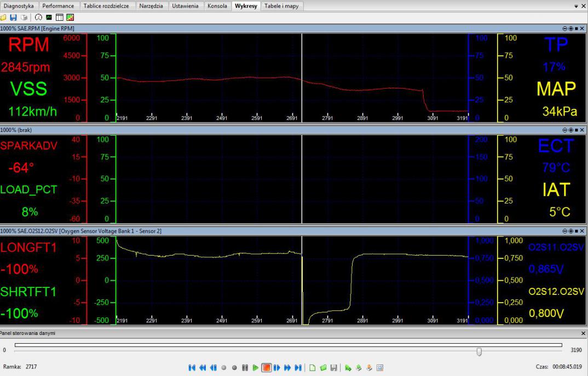Maximize the middle (brak) chart panel
588x376 pixels.
point(576,130)
